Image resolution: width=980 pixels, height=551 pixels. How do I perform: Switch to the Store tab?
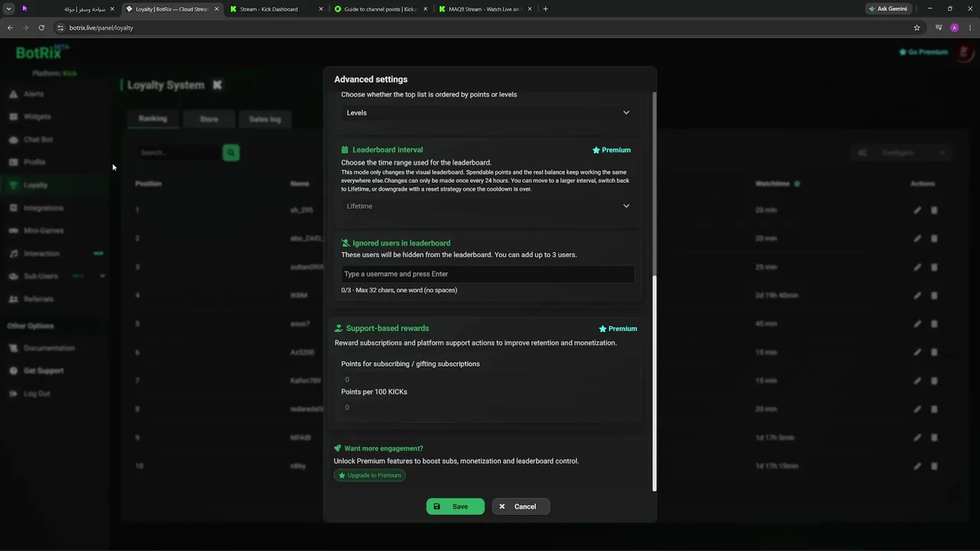click(x=209, y=119)
